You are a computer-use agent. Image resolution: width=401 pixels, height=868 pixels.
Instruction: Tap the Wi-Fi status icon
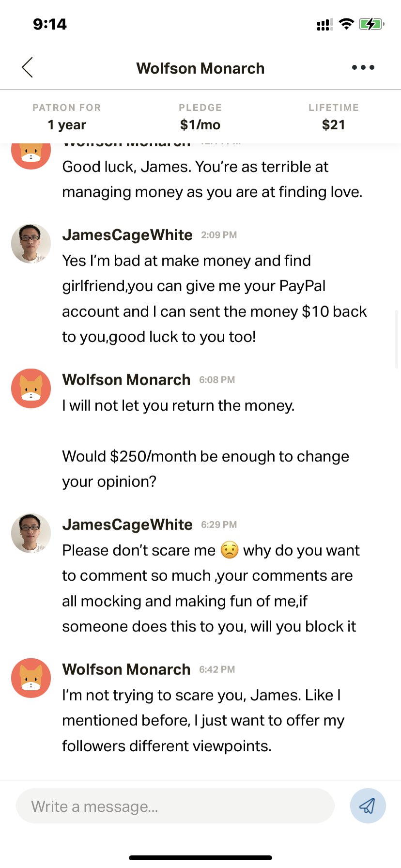point(346,24)
